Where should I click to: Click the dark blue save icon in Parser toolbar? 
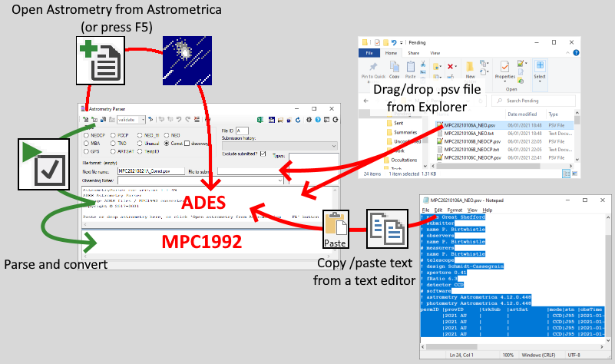272,120
